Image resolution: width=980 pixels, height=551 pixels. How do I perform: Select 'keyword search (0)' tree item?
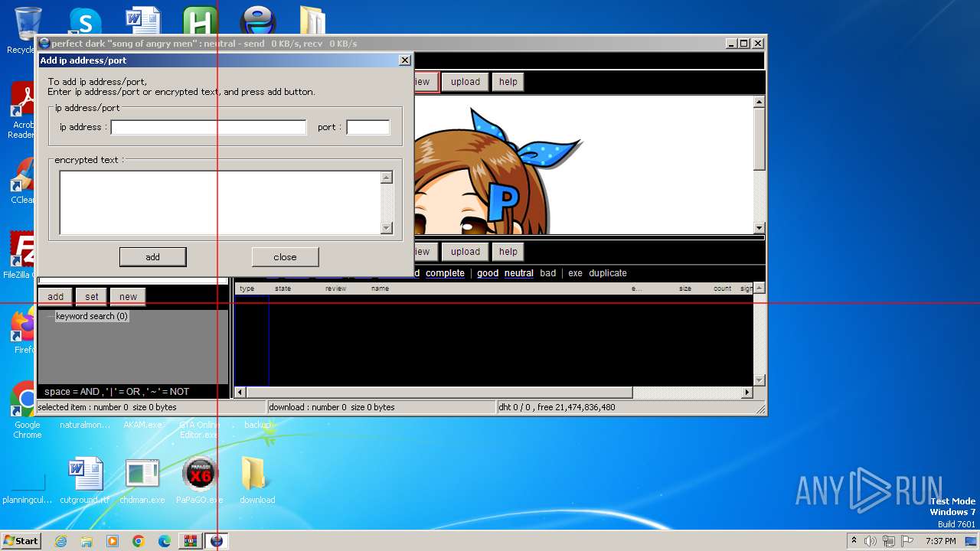pos(91,316)
